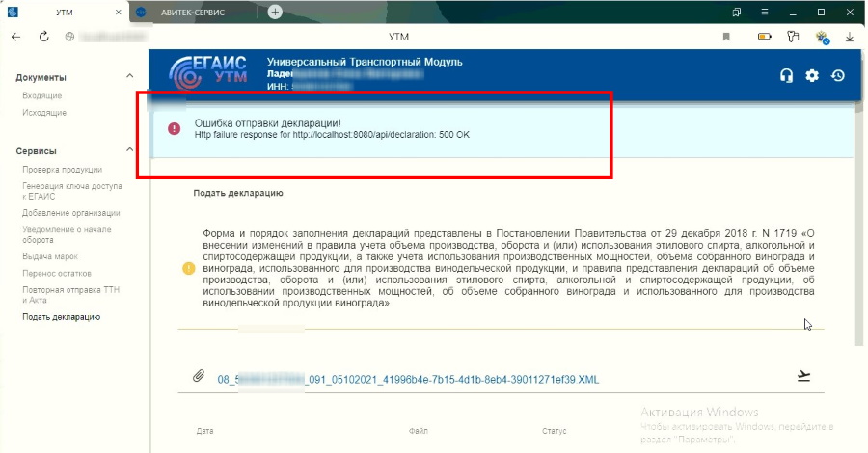Collapse the Сервисы section
Screen dimensions: 868x453
coord(129,150)
